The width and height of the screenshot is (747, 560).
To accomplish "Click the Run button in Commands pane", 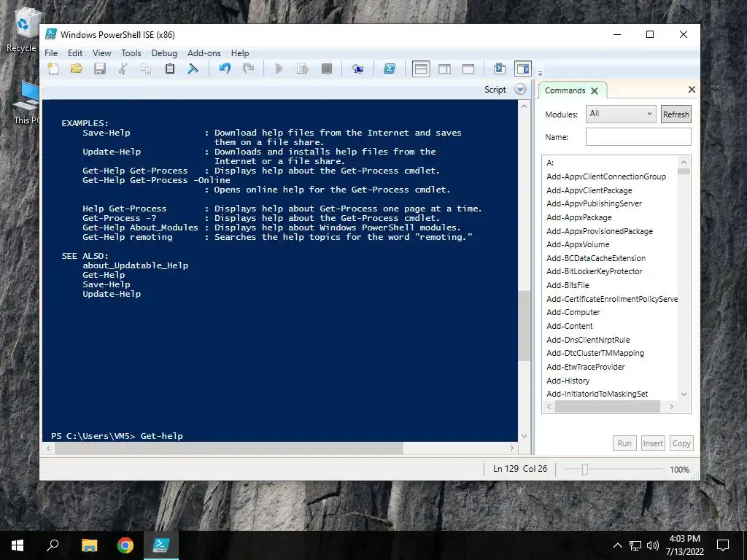I will pos(624,443).
